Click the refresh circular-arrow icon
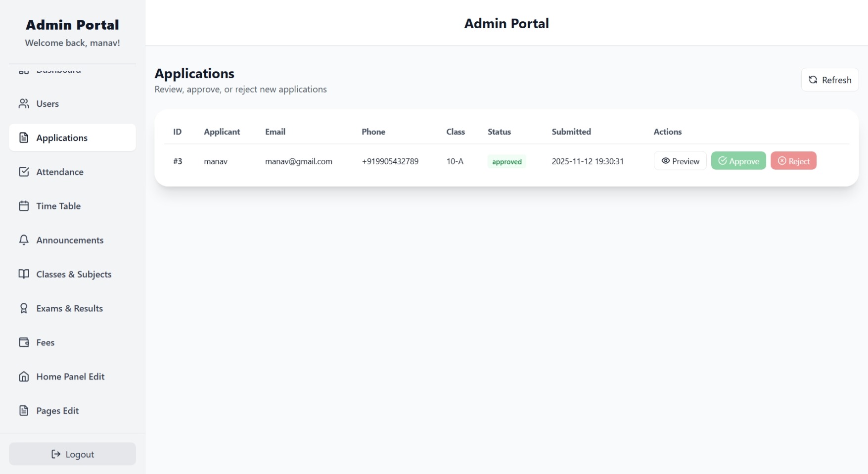This screenshot has height=474, width=868. [813, 79]
